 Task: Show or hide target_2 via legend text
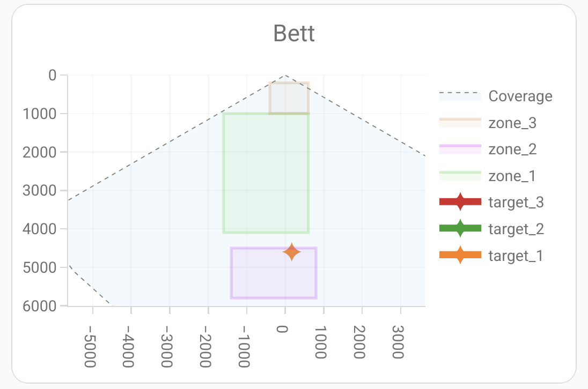coord(516,229)
